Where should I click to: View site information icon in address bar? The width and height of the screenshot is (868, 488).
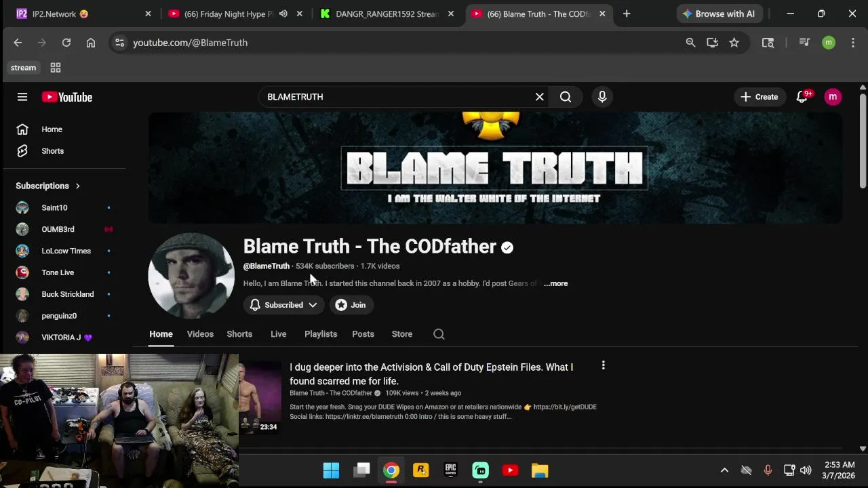pos(119,43)
